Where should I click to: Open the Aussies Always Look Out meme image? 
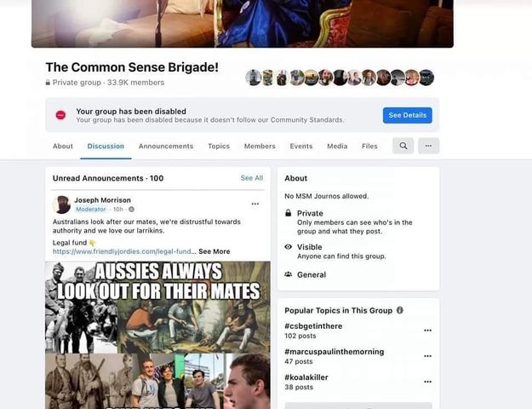click(x=157, y=335)
